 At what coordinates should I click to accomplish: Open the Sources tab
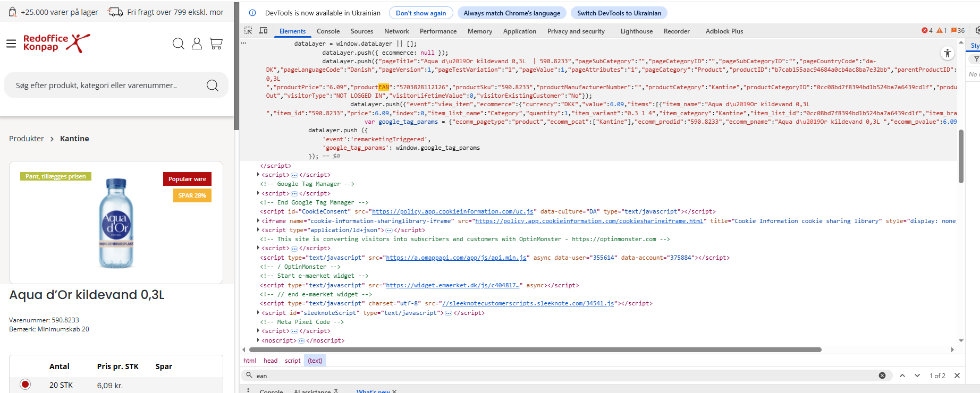[361, 31]
